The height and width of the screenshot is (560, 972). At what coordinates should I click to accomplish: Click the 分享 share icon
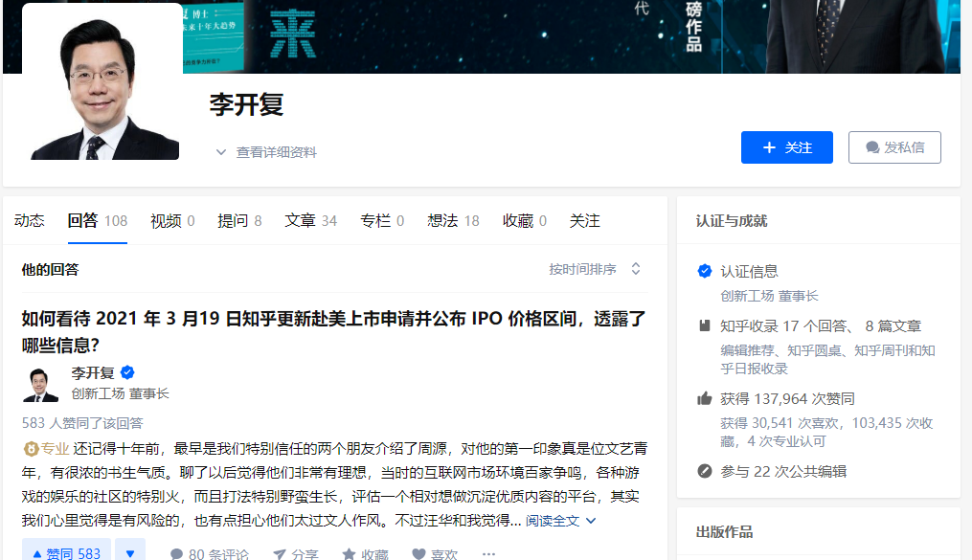pos(278,551)
